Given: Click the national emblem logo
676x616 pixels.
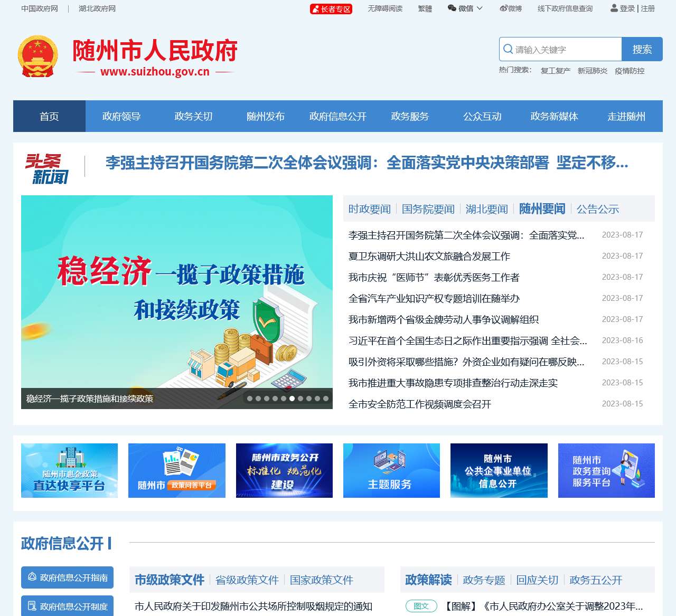Looking at the screenshot, I should point(37,56).
